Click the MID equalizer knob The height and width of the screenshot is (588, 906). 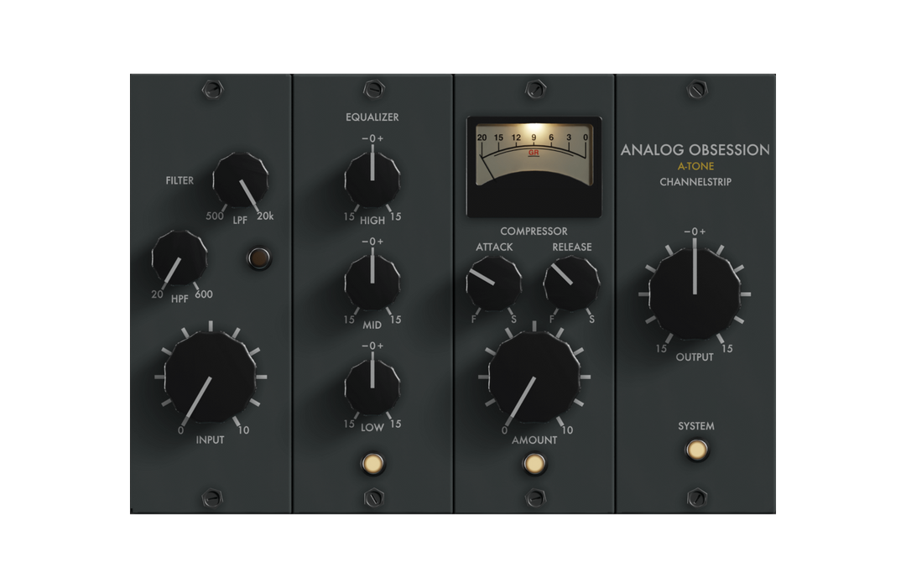372,282
